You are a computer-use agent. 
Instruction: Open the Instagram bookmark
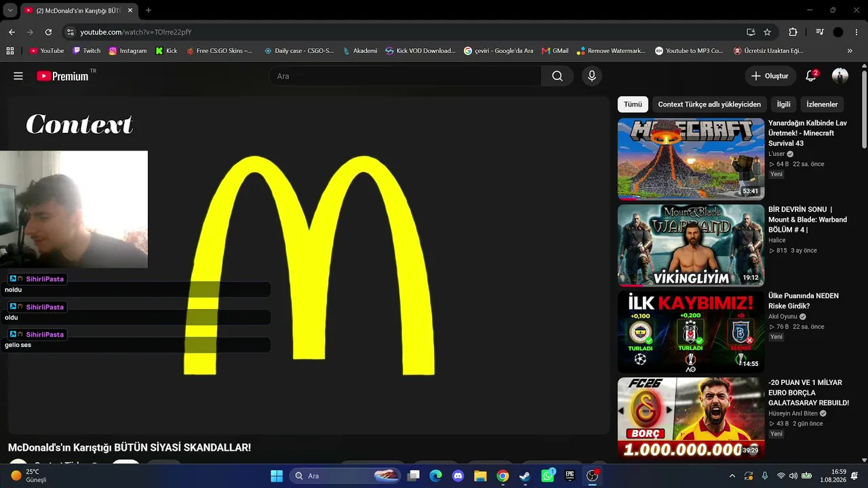pos(127,51)
